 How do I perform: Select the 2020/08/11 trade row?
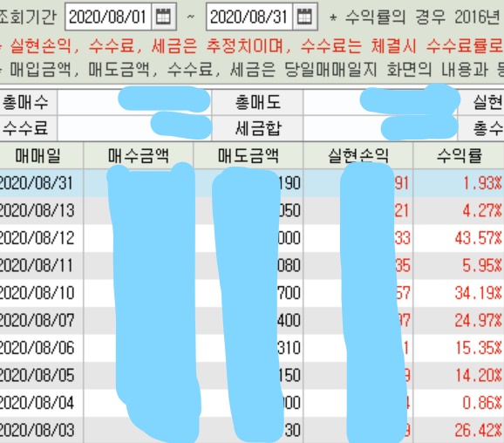[x=252, y=266]
